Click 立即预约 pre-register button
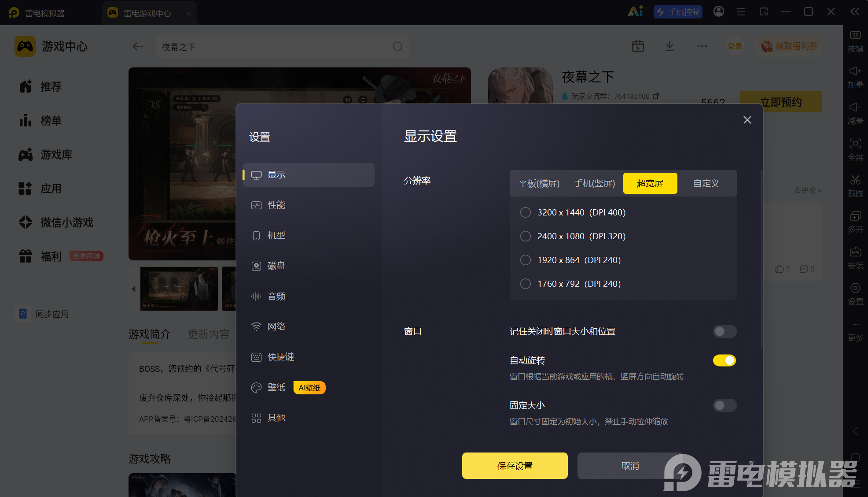 click(781, 102)
